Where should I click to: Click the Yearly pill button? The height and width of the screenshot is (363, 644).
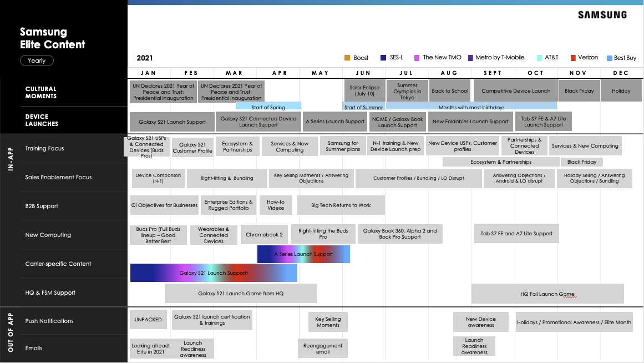(x=37, y=60)
